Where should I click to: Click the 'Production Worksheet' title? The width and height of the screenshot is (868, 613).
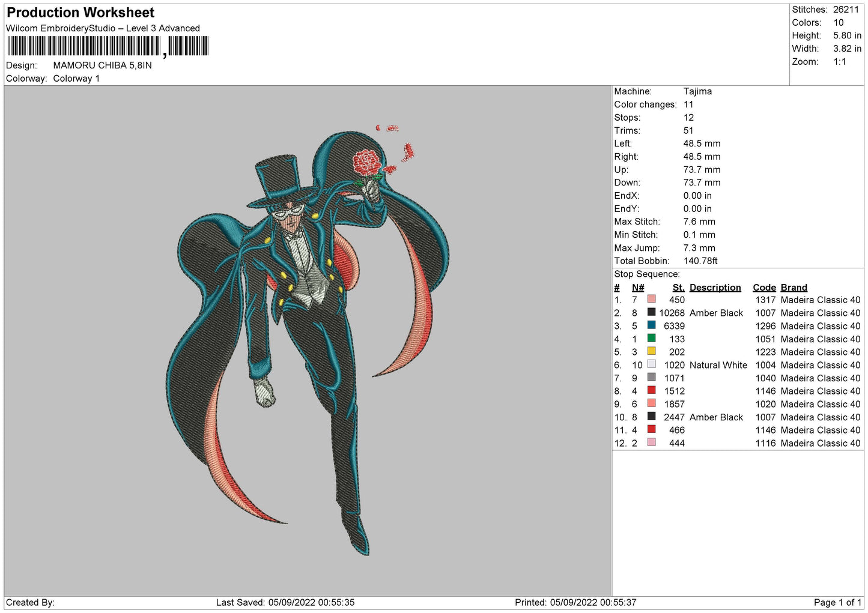(80, 13)
